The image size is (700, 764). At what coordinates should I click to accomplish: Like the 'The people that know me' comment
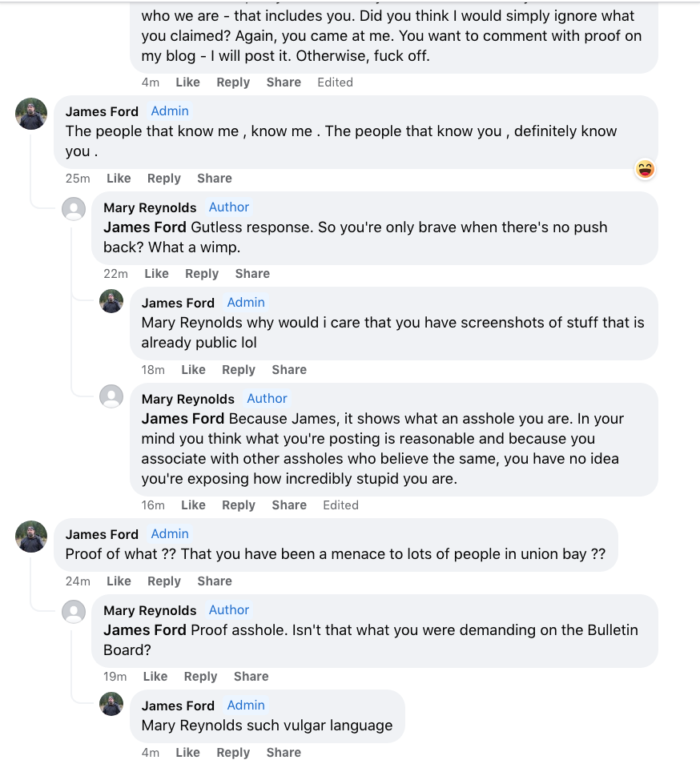click(x=119, y=179)
